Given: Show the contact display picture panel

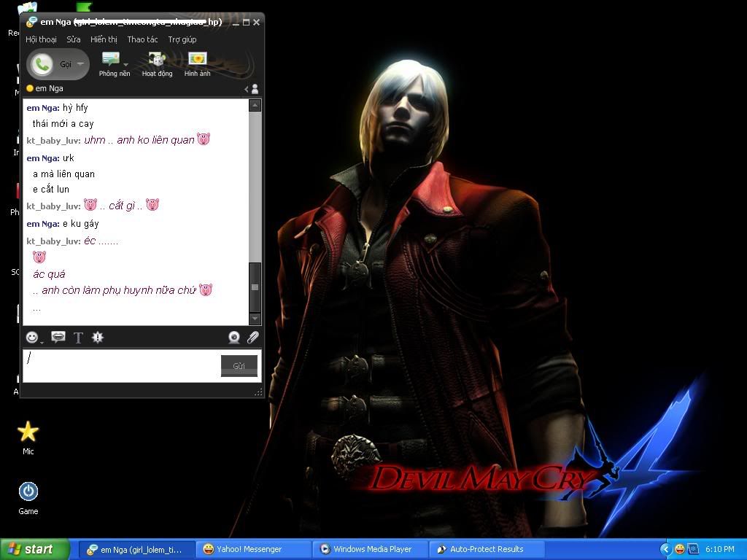Looking at the screenshot, I should tap(252, 88).
